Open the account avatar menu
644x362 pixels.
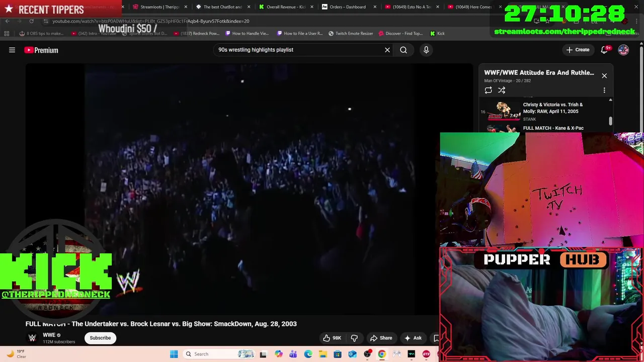[623, 50]
